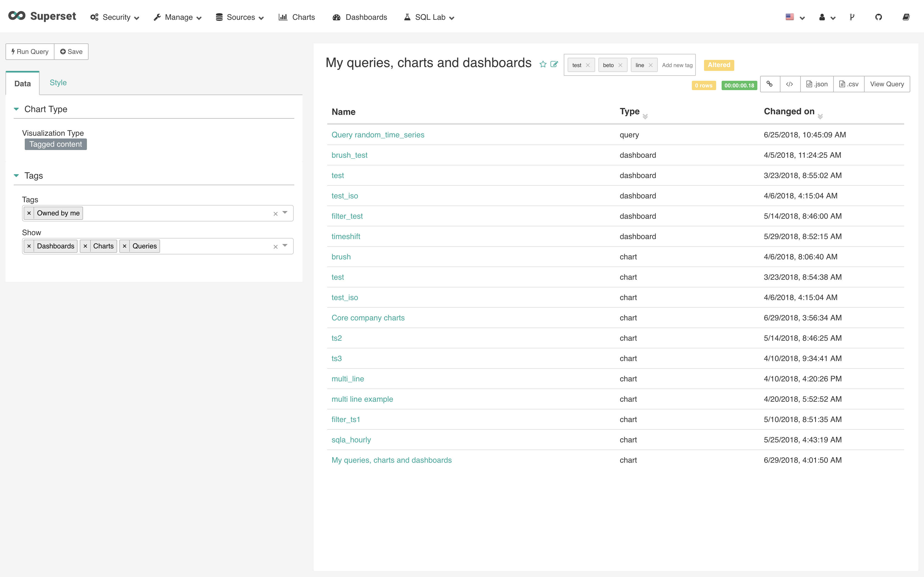Open GitHub repository icon
The width and height of the screenshot is (924, 577).
879,17
